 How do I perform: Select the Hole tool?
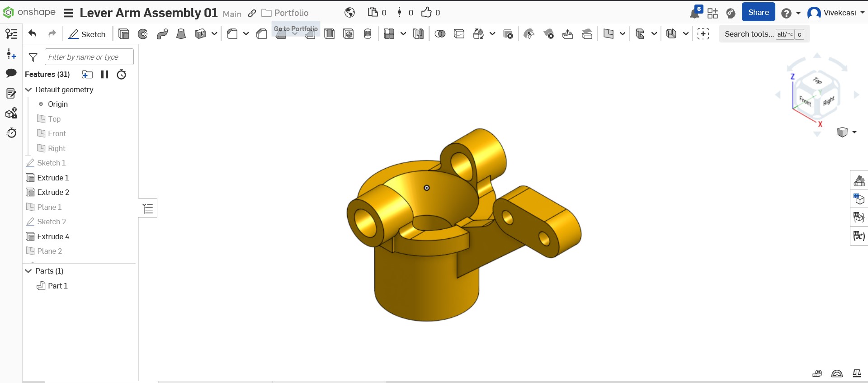(349, 34)
